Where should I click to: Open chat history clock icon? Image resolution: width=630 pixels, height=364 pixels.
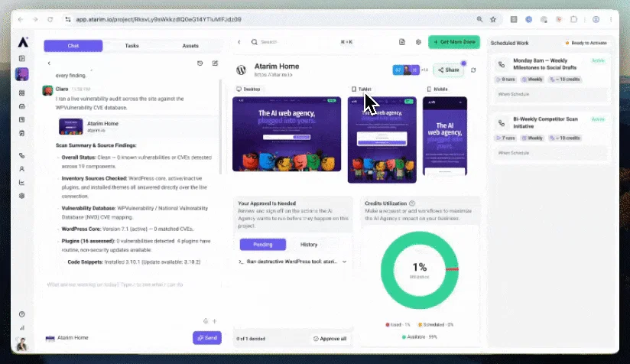point(200,63)
